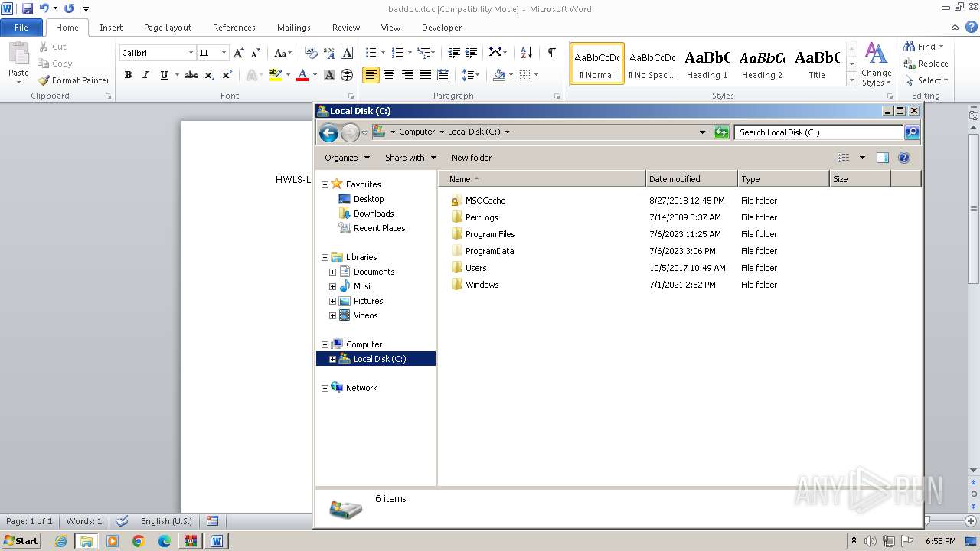Viewport: 980px width, 551px height.
Task: Toggle the Explorer preview pane
Action: click(x=883, y=158)
